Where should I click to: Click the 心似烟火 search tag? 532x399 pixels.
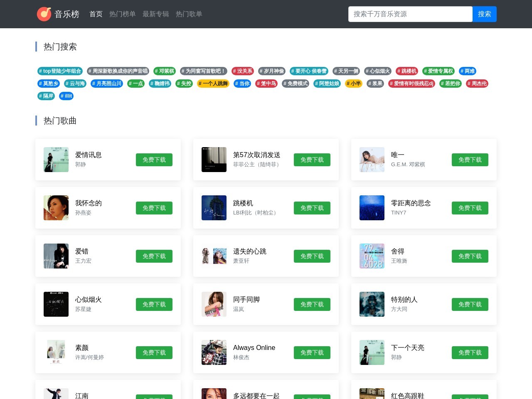click(377, 71)
